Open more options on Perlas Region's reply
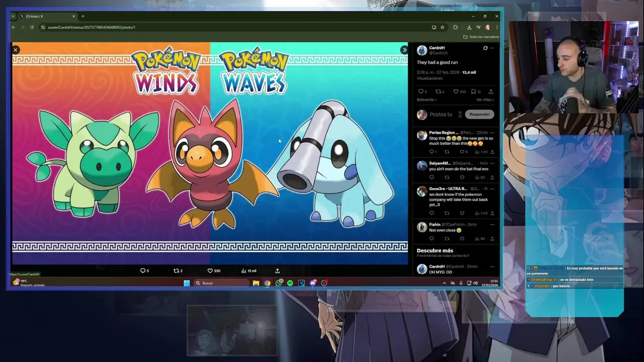 (492, 132)
